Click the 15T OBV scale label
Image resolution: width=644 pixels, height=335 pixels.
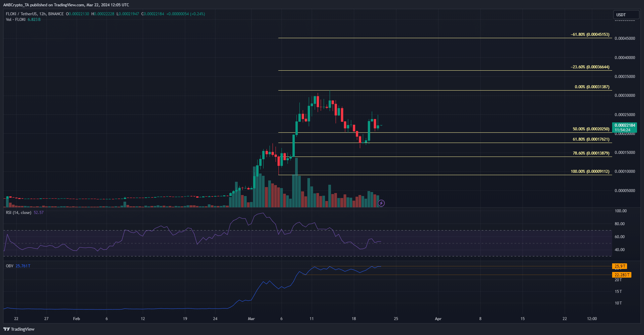click(x=618, y=292)
